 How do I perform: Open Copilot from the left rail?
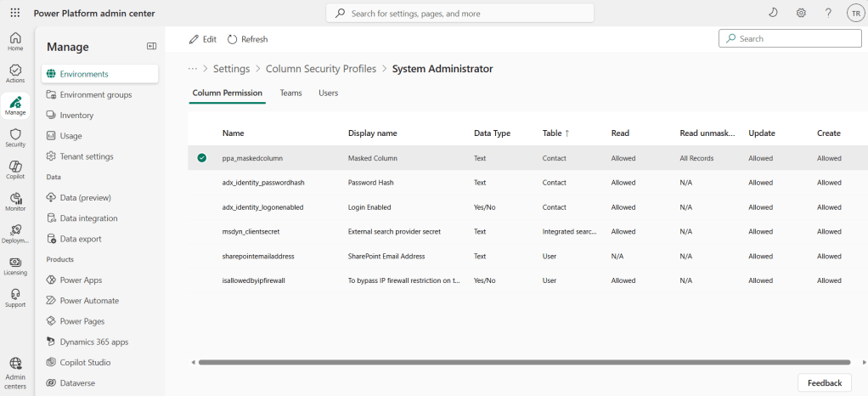pyautogui.click(x=15, y=170)
